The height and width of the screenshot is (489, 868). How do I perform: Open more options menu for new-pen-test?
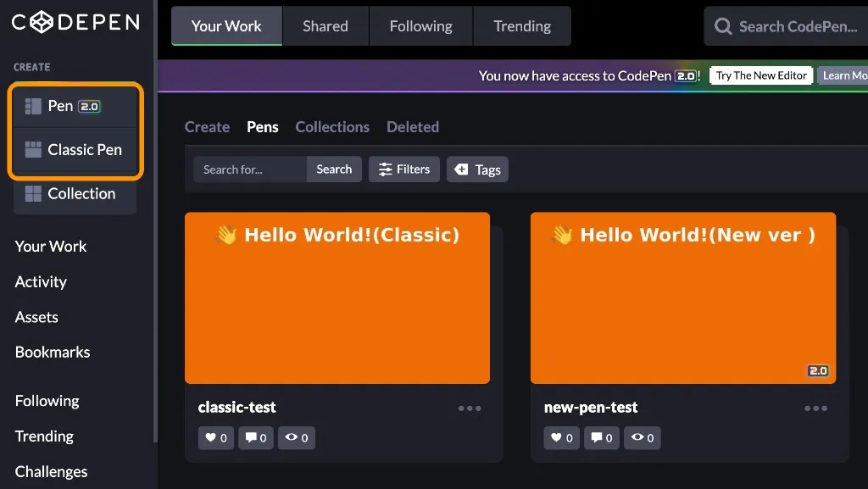[816, 408]
